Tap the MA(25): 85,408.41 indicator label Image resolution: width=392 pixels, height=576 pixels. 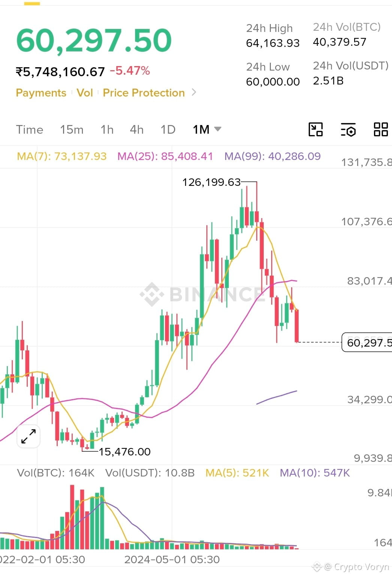click(165, 156)
